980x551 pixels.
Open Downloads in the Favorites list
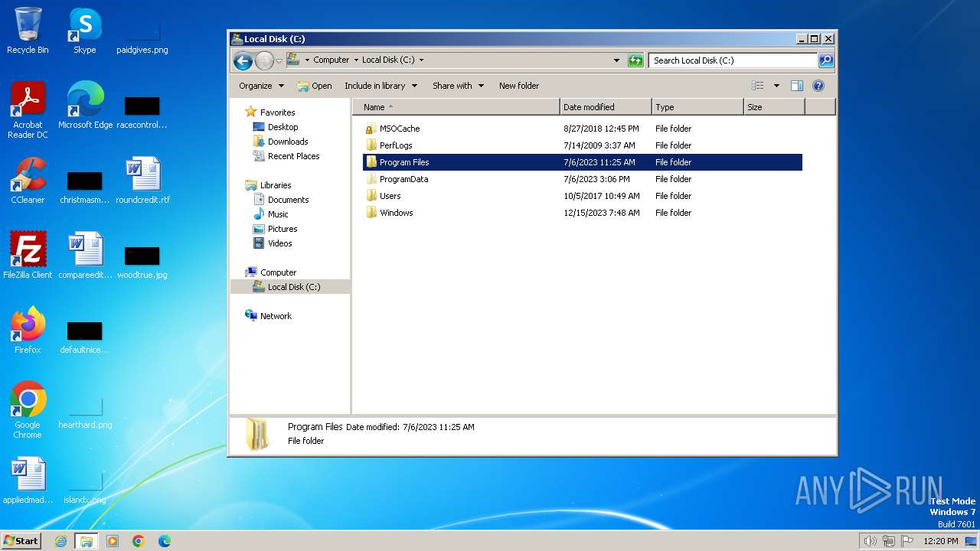click(x=288, y=142)
